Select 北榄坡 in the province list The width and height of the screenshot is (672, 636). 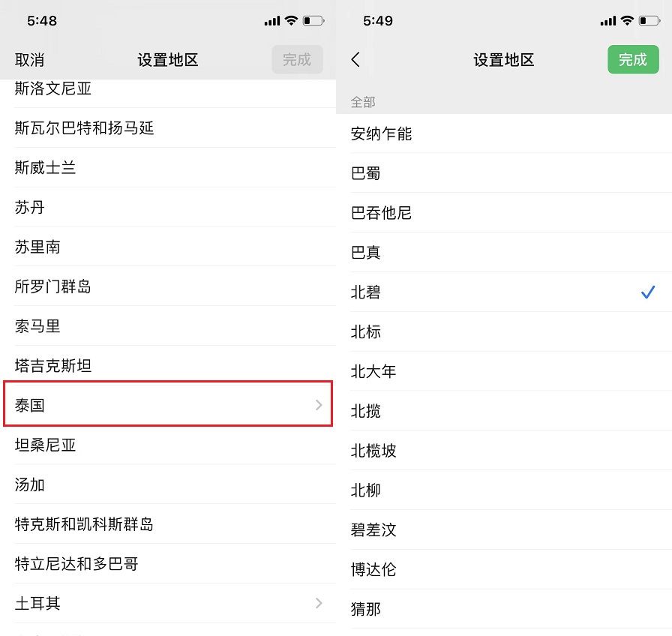coord(373,451)
